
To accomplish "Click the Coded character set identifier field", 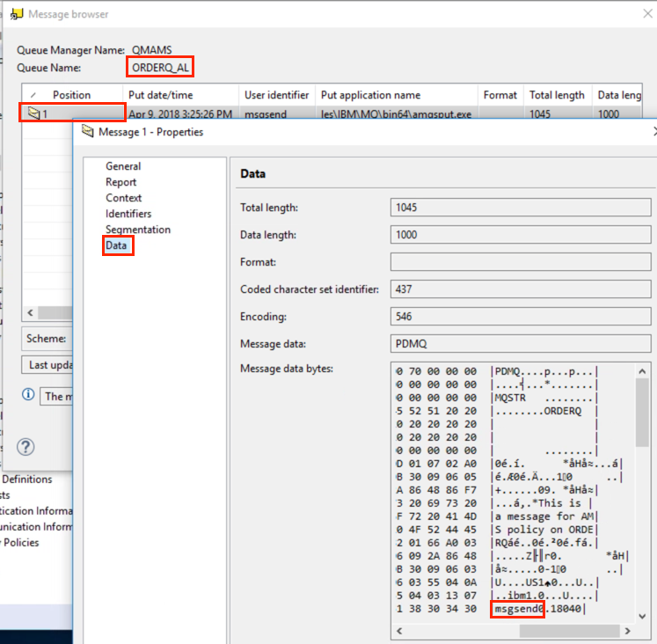I will [521, 289].
